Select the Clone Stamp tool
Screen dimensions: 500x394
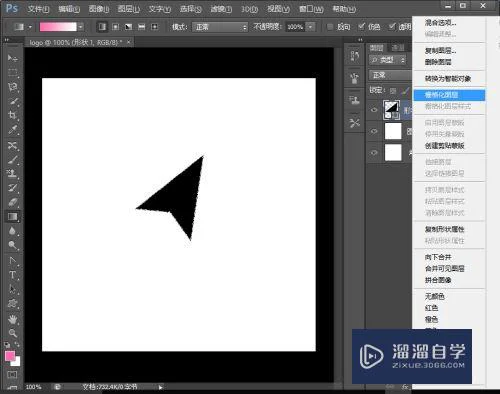(x=12, y=174)
